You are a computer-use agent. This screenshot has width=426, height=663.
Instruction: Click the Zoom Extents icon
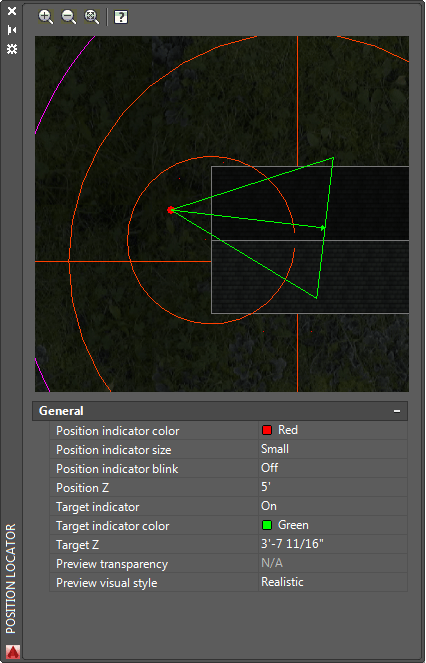92,17
